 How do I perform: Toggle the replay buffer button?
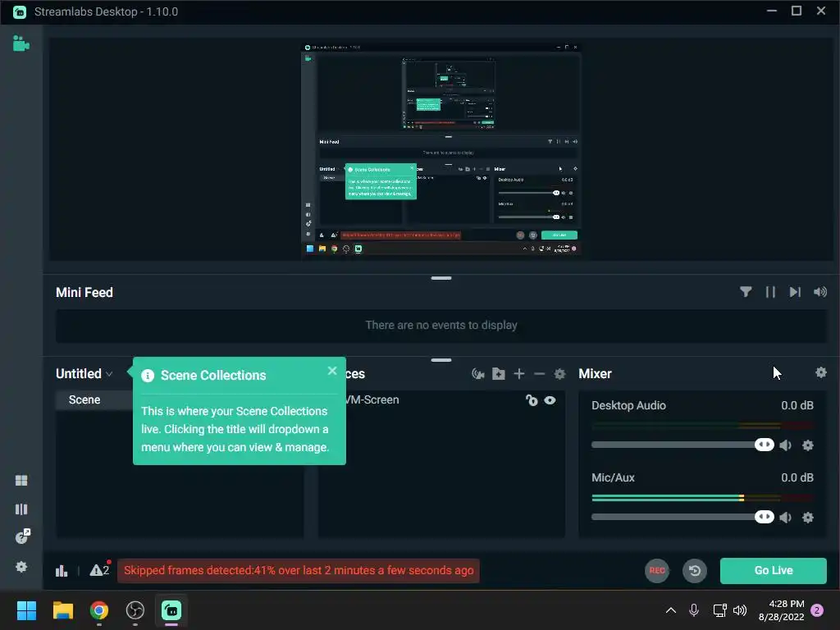point(695,571)
